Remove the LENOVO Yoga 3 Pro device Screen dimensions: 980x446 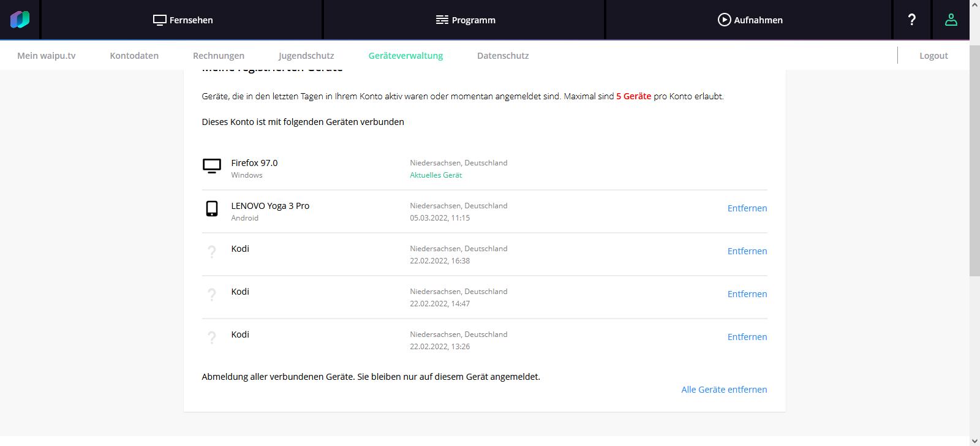click(x=747, y=208)
